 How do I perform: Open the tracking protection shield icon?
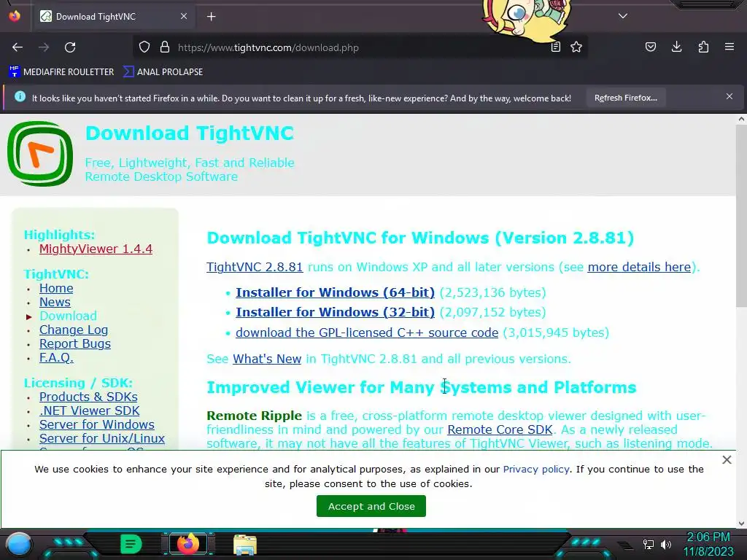[144, 47]
